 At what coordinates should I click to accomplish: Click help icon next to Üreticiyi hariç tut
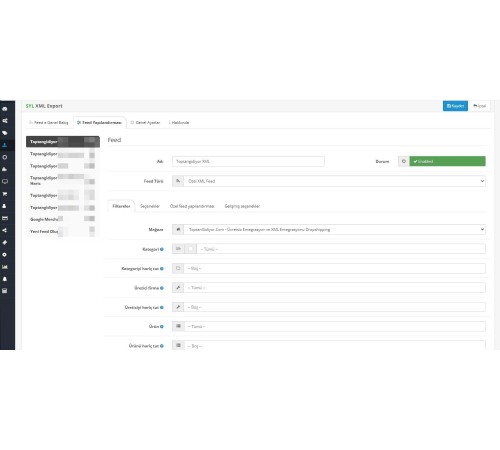point(162,307)
